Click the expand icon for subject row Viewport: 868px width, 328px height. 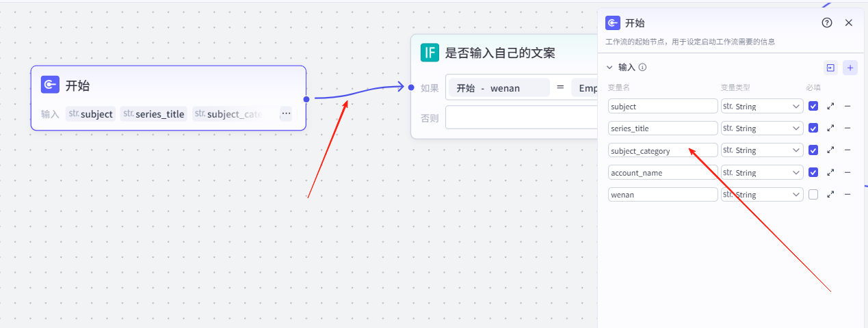pyautogui.click(x=830, y=107)
